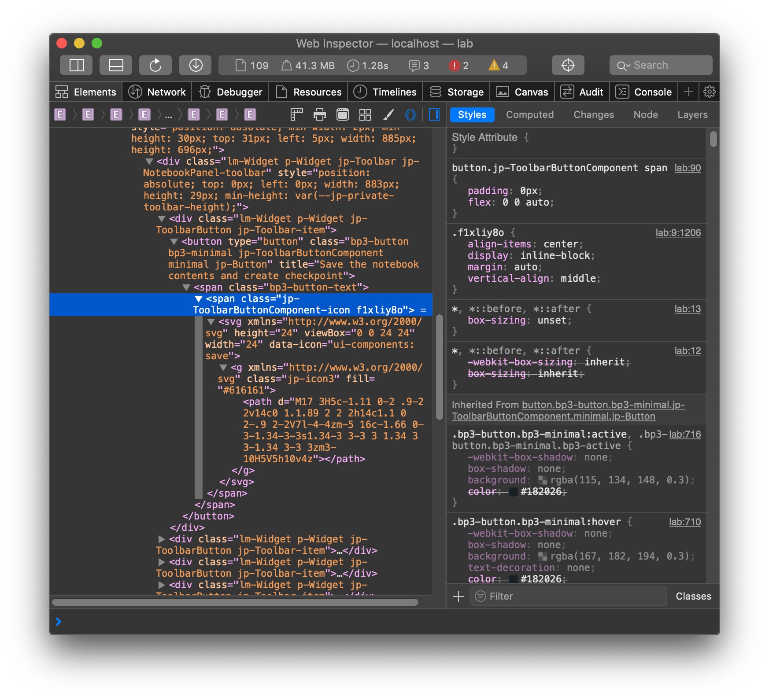Show the 2 console errors
Screen dimensions: 769x700
pyautogui.click(x=458, y=66)
